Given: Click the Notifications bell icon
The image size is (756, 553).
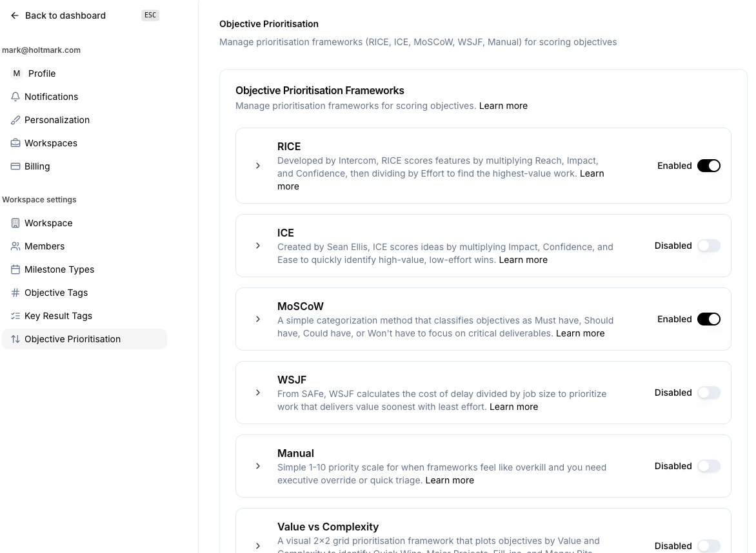Looking at the screenshot, I should coord(15,97).
